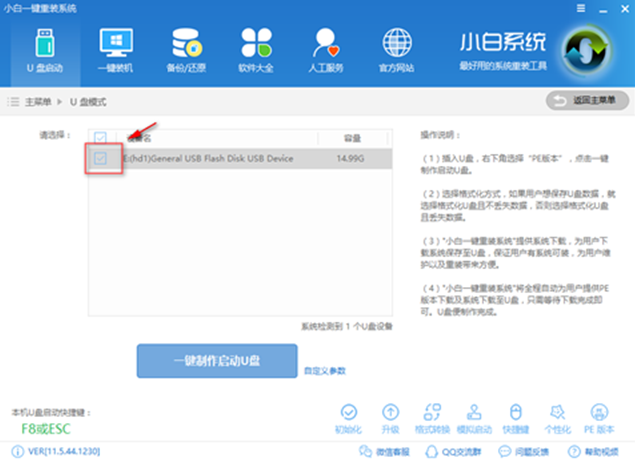Open the 人工服务 tab
Viewport: 635px width, 467px height.
point(326,51)
